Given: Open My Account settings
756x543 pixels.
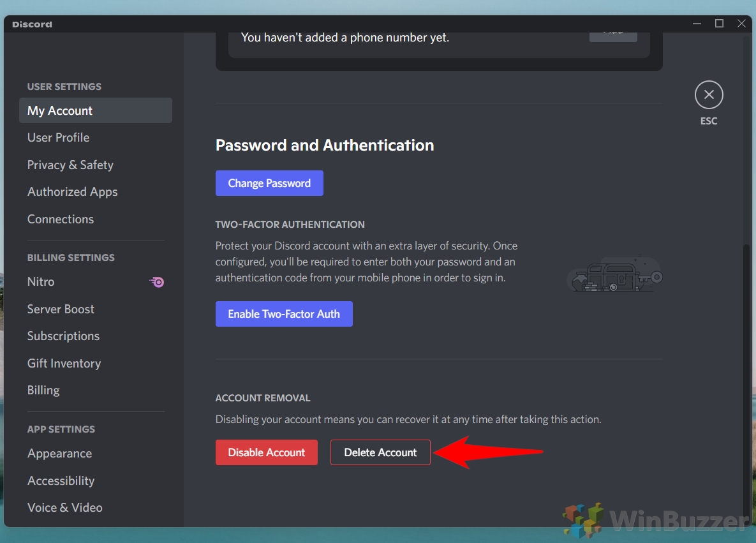Looking at the screenshot, I should [59, 110].
